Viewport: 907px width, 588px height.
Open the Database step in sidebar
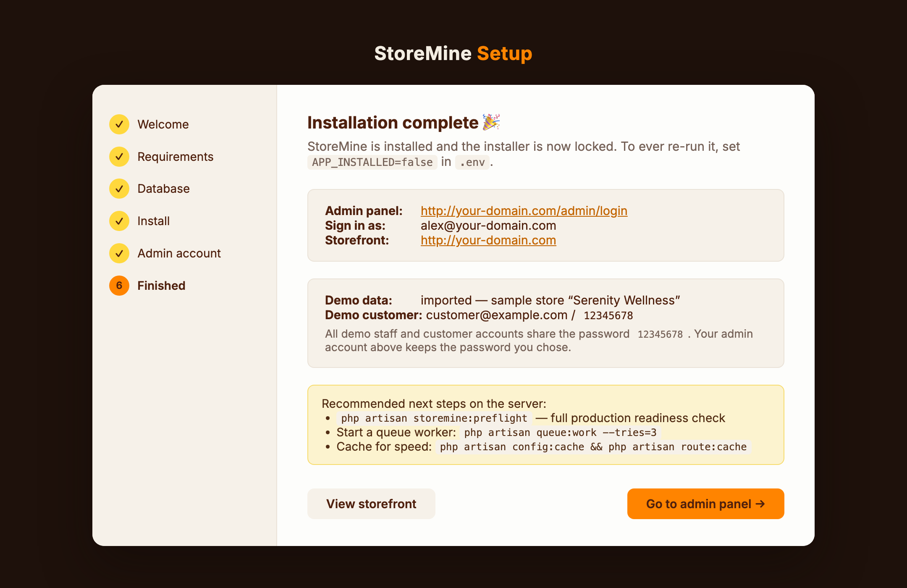pyautogui.click(x=163, y=189)
